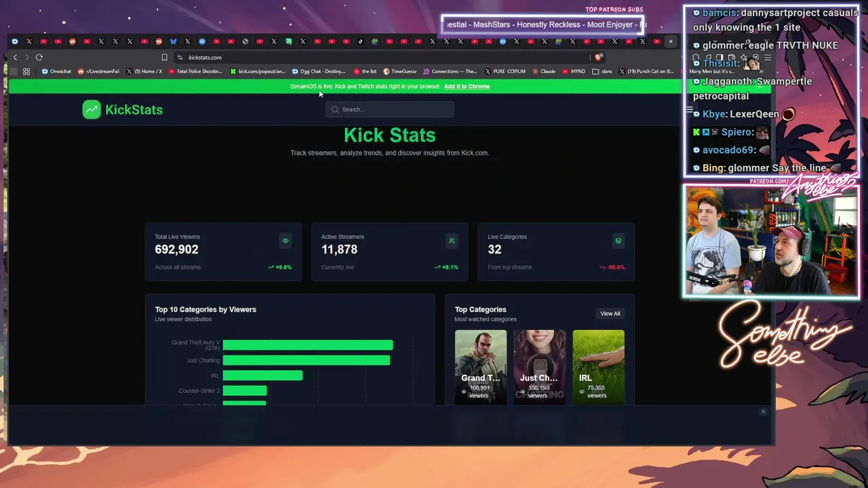The image size is (868, 488).
Task: Open the Connections bookmark
Action: 450,71
